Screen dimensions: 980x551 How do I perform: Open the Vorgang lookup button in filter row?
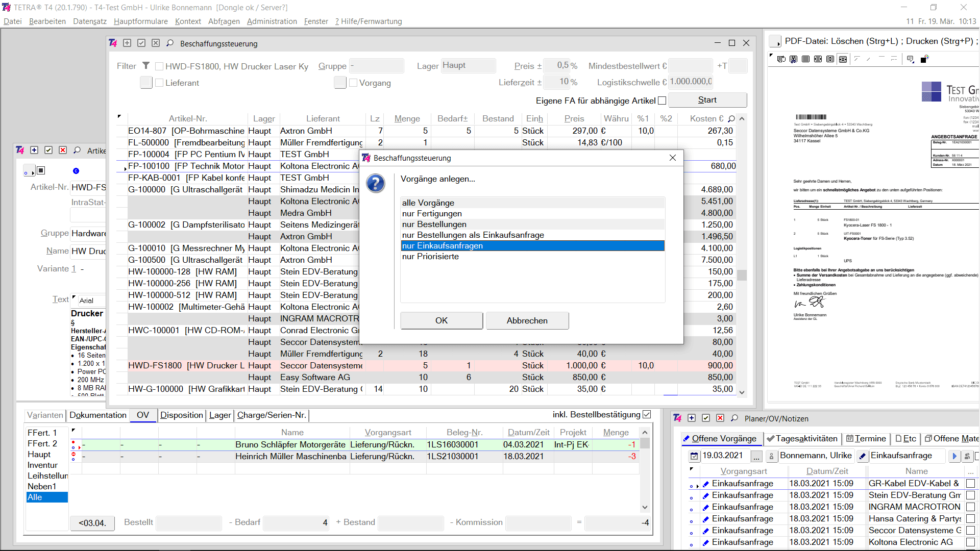coord(340,83)
